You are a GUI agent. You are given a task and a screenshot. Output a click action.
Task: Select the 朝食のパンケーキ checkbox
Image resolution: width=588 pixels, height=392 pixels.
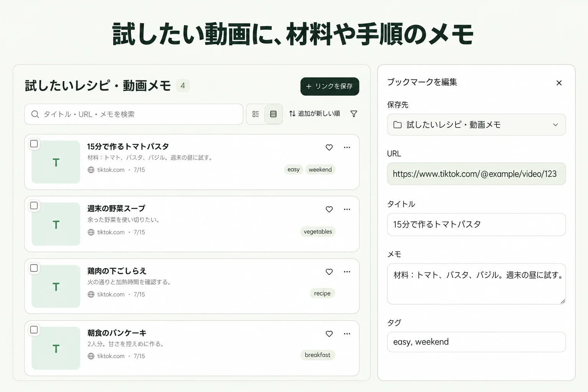34,330
